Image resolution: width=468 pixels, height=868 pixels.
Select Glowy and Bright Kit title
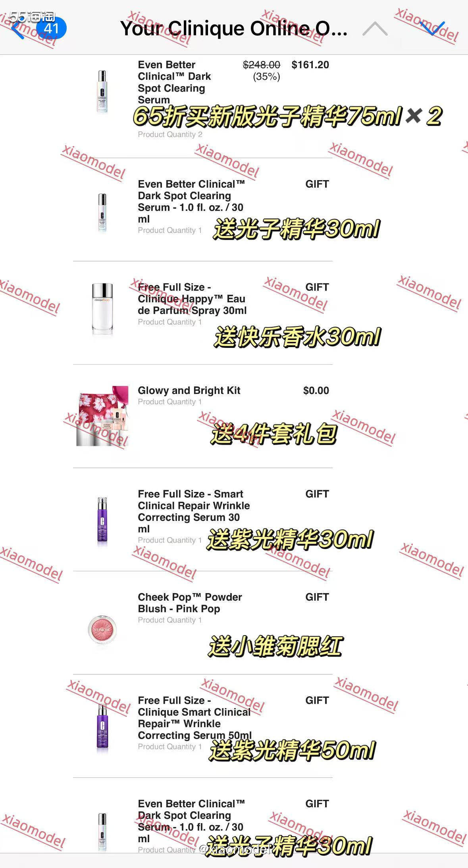(189, 390)
